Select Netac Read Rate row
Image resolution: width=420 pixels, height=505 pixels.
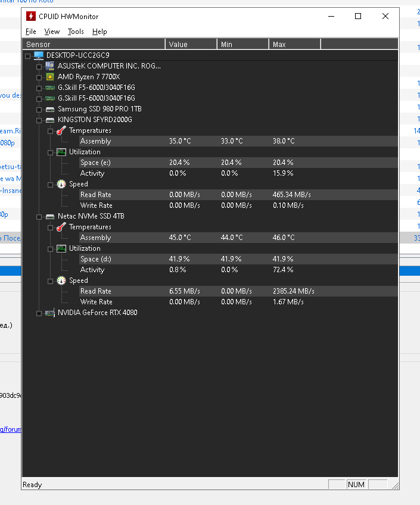tap(238, 291)
